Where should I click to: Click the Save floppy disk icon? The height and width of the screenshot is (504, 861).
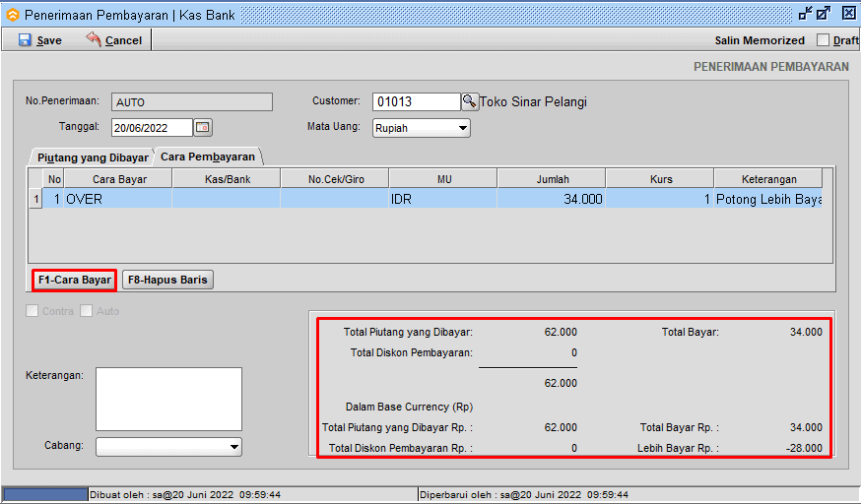click(x=25, y=40)
